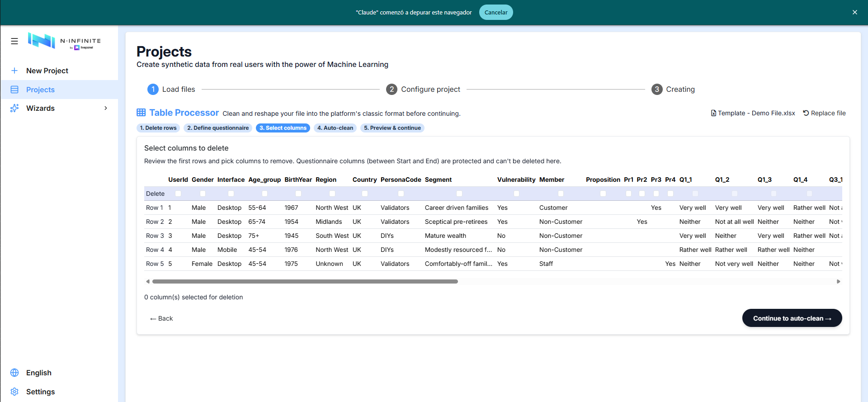Image resolution: width=868 pixels, height=402 pixels.
Task: Click the New Project plus icon
Action: point(14,71)
